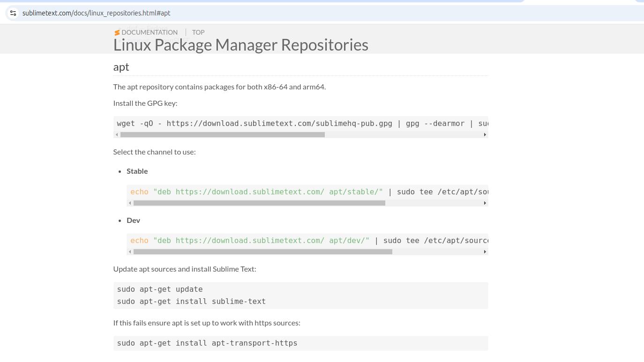The image size is (644, 362).
Task: Click the site information icon in address bar
Action: [13, 13]
